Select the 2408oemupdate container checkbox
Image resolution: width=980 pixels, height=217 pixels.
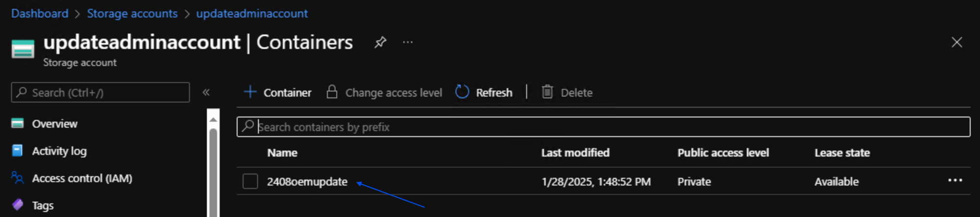pyautogui.click(x=250, y=181)
